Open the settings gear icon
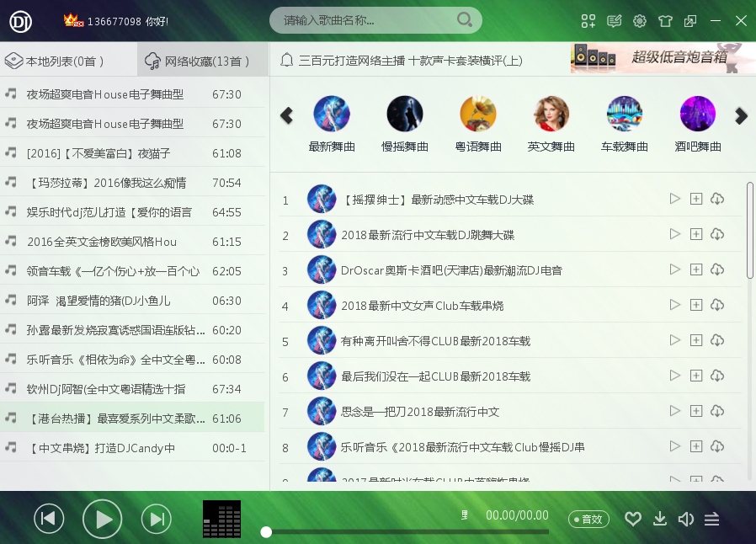The height and width of the screenshot is (544, 756). tap(640, 21)
